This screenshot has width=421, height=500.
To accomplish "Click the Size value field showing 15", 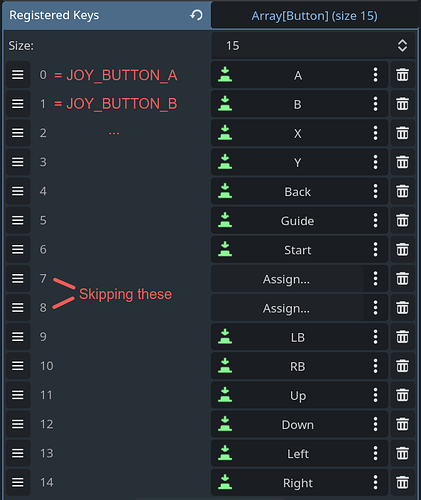I will click(313, 46).
